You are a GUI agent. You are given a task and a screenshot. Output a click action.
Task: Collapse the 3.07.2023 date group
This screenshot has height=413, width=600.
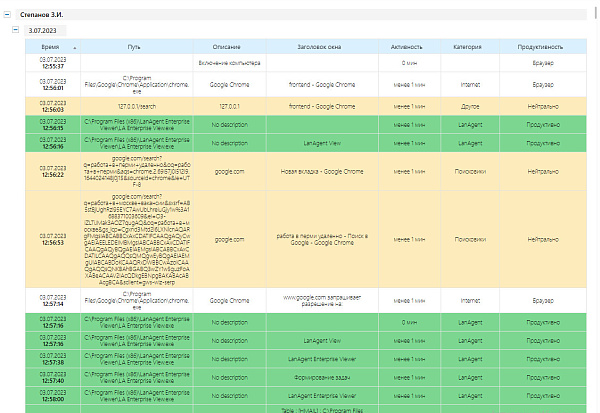pyautogui.click(x=16, y=31)
